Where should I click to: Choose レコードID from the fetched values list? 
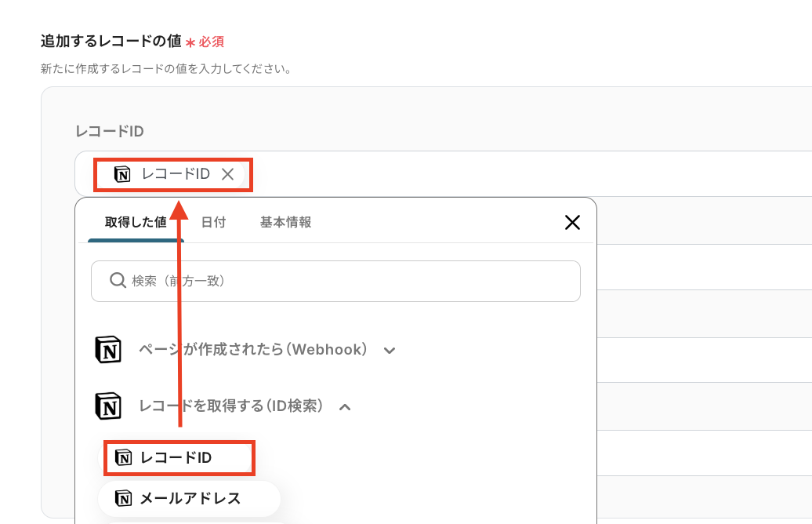pos(176,457)
